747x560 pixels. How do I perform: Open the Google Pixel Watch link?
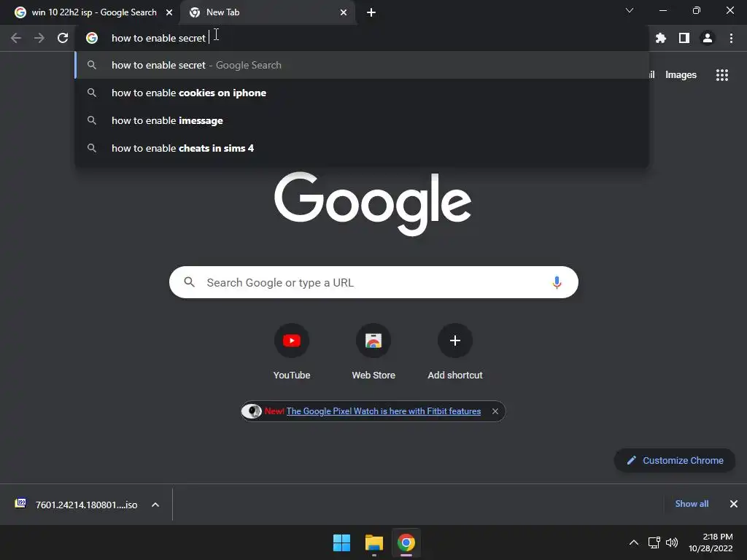coord(384,411)
